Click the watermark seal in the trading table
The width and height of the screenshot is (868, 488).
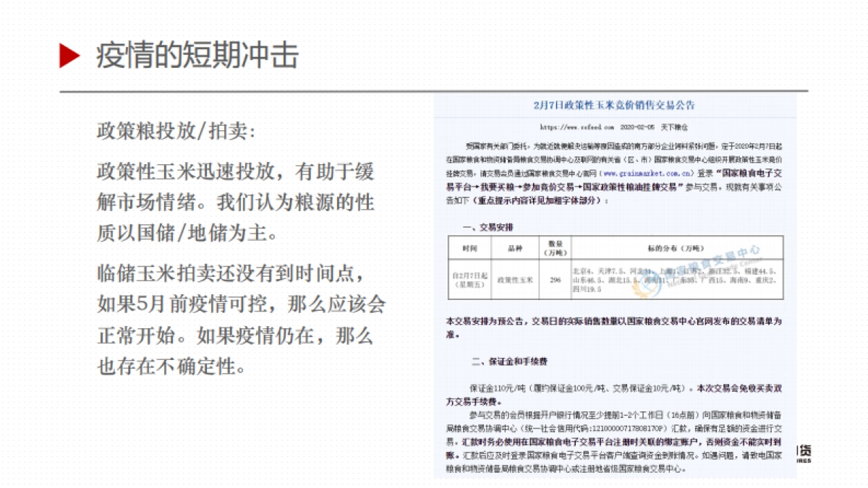[647, 282]
